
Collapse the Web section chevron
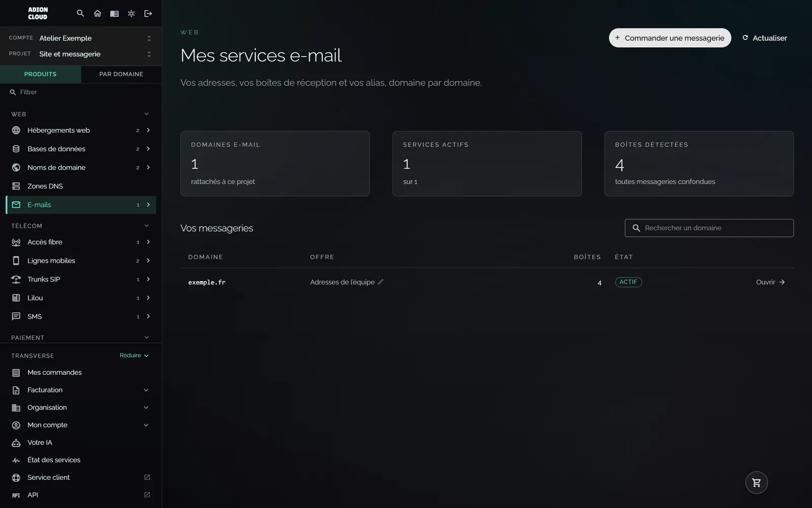coord(147,114)
